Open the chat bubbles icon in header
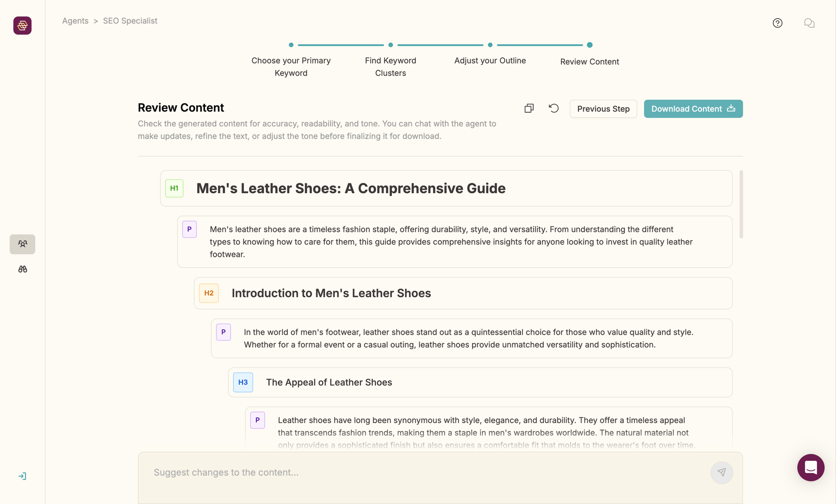This screenshot has height=504, width=836. pos(809,23)
